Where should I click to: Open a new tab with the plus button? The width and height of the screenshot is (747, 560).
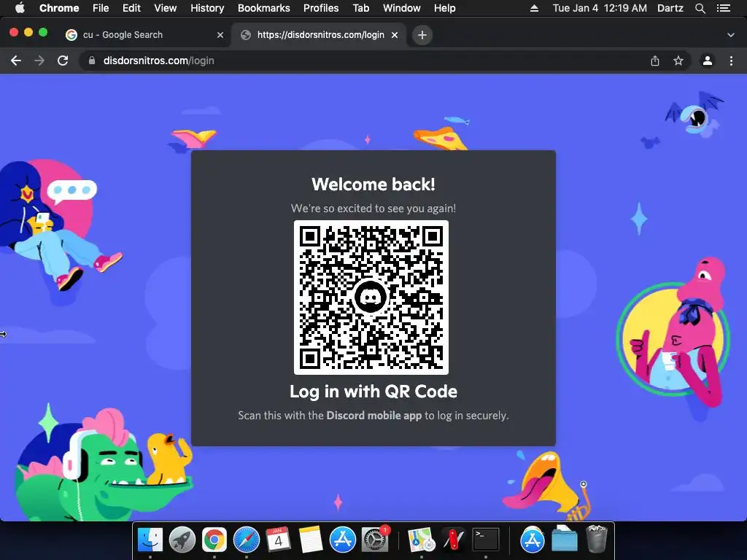(422, 35)
